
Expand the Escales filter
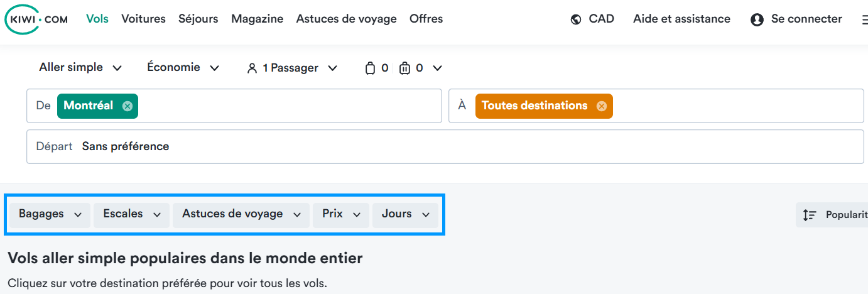[x=131, y=214]
